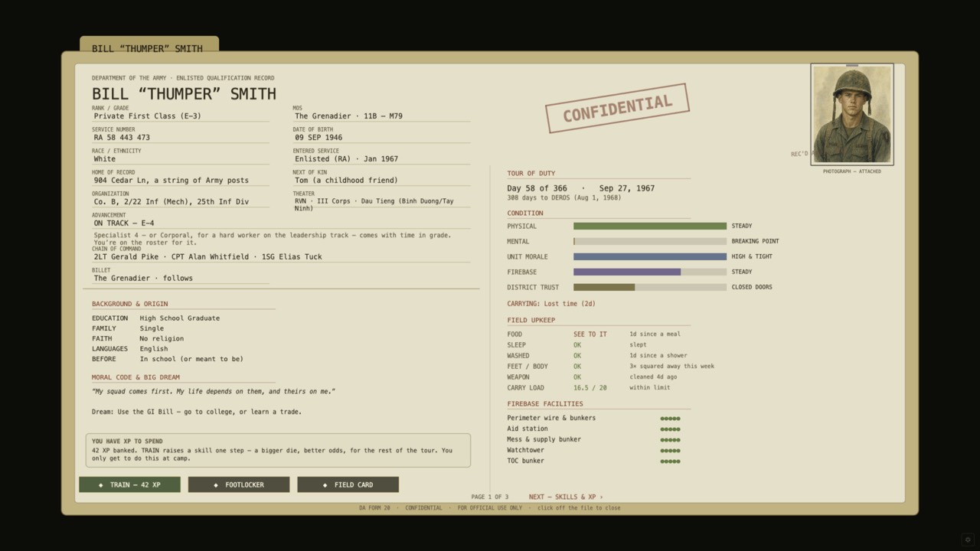Click next of kin 'Tom (a childhood friend)'

(346, 181)
